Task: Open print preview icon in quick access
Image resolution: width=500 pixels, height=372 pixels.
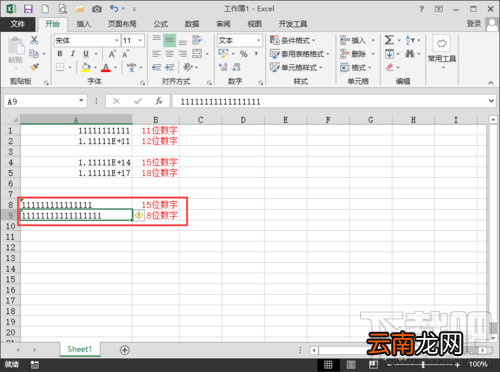Action: 62,9
